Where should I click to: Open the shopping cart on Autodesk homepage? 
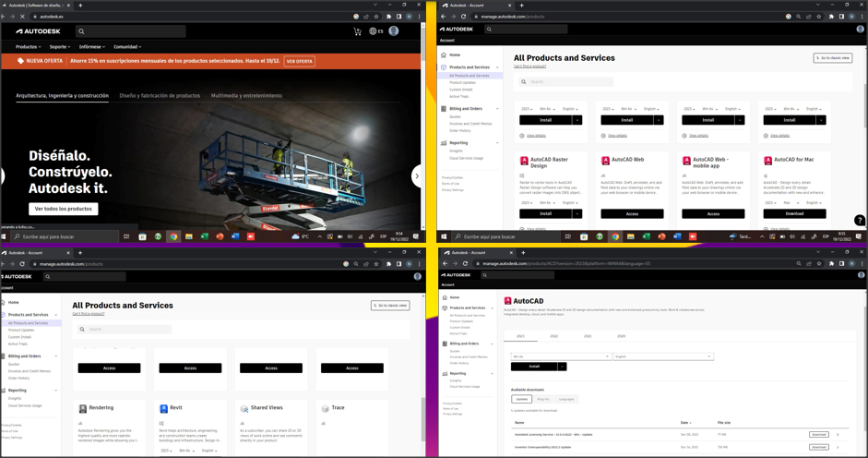pyautogui.click(x=357, y=31)
